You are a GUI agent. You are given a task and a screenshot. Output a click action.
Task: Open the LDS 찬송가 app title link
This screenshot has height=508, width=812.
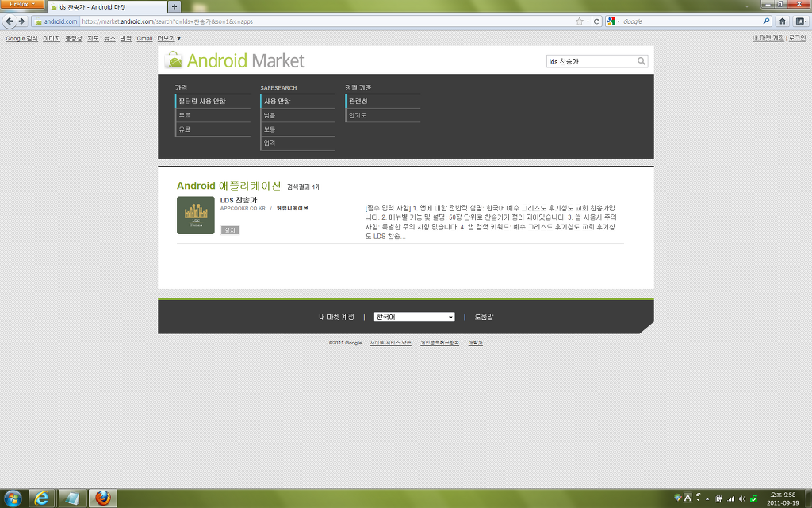238,199
